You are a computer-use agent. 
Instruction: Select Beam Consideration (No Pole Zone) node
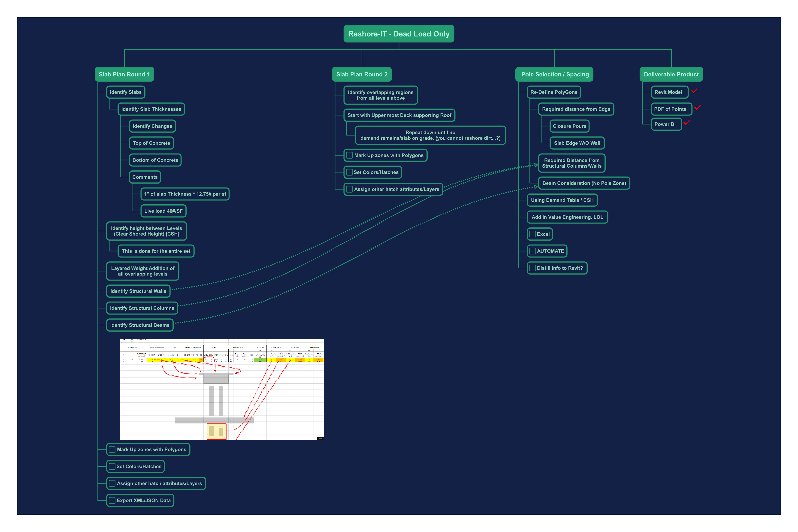point(584,183)
